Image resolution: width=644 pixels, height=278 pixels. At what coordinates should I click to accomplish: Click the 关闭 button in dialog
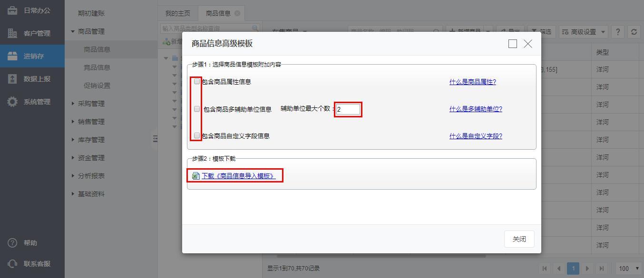tap(519, 239)
